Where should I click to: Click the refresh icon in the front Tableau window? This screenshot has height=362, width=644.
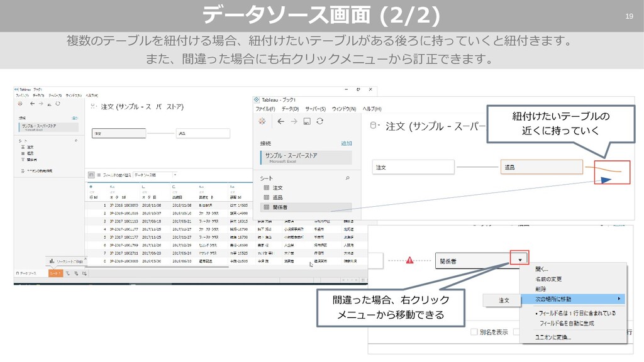[x=319, y=121]
